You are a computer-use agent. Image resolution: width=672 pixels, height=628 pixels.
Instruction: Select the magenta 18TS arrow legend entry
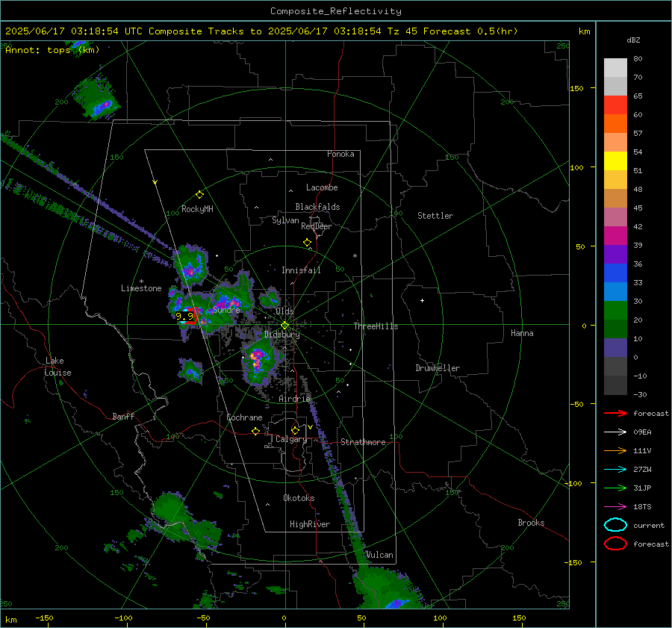(615, 507)
